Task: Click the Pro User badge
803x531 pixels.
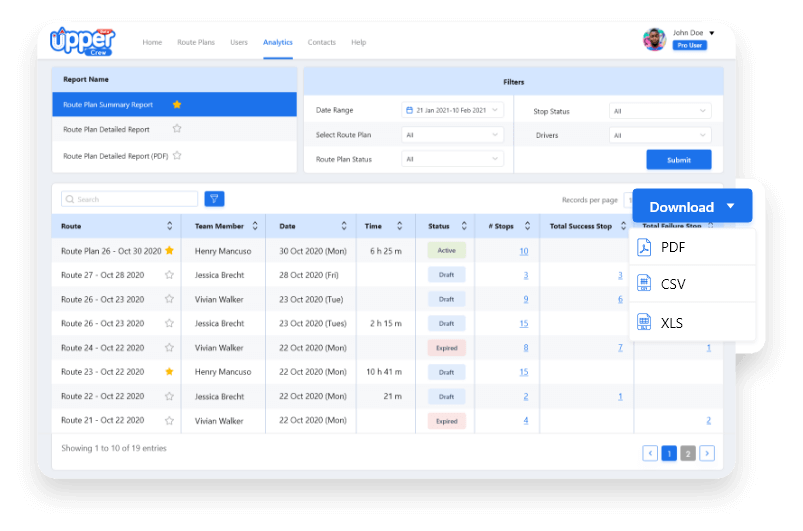Action: point(689,46)
